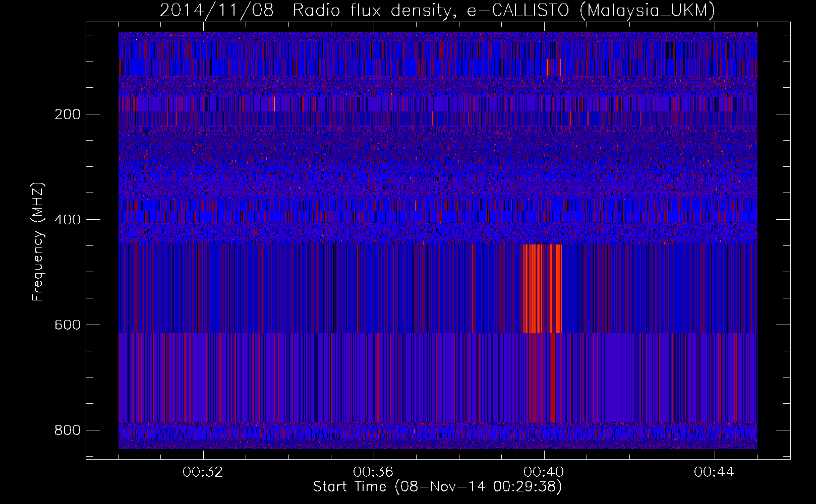Viewport: 816px width, 504px height.
Task: Click the 800 frequency tick label
Action: 68,430
